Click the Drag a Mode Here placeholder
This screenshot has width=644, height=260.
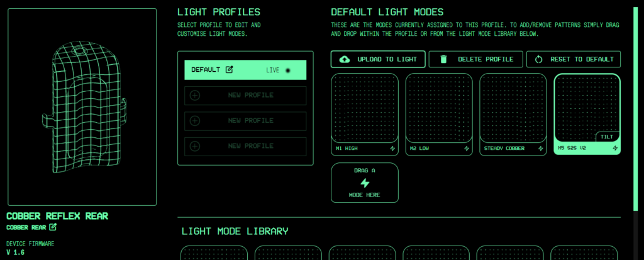coord(365,183)
